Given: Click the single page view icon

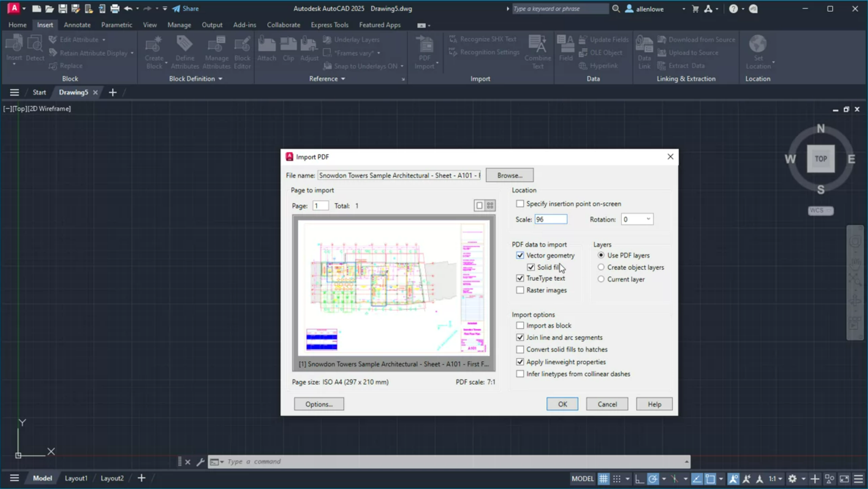Looking at the screenshot, I should (479, 206).
